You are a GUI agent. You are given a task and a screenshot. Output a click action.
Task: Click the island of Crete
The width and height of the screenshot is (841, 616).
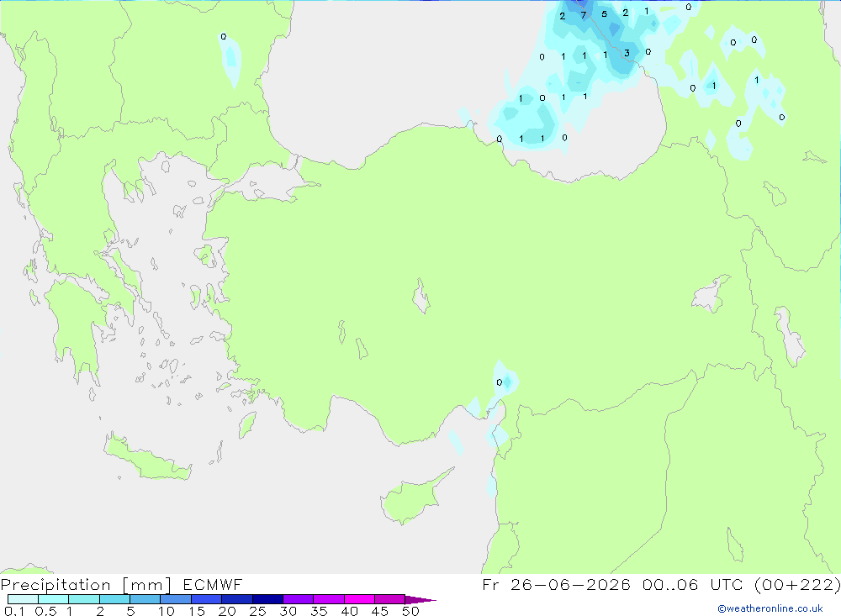coord(147,457)
